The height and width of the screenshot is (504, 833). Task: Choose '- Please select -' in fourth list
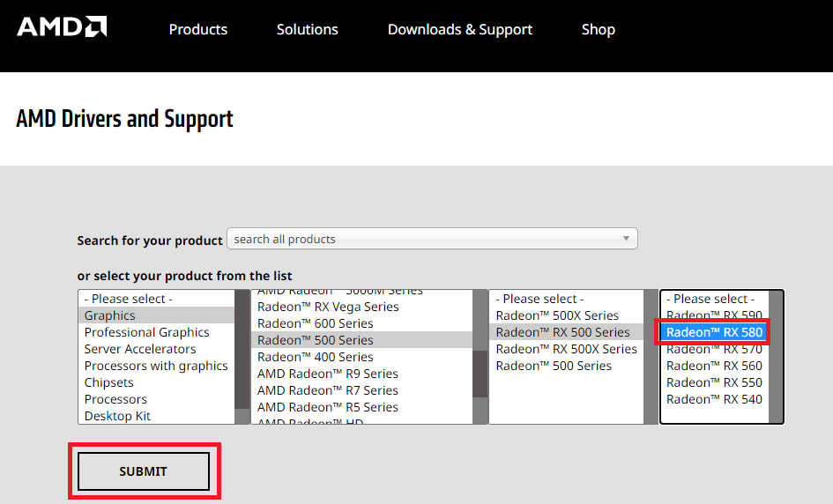(715, 299)
